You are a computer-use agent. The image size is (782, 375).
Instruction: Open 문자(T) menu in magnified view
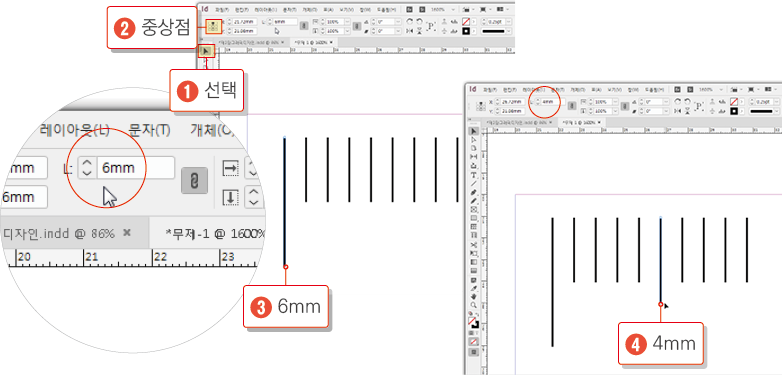tap(149, 130)
